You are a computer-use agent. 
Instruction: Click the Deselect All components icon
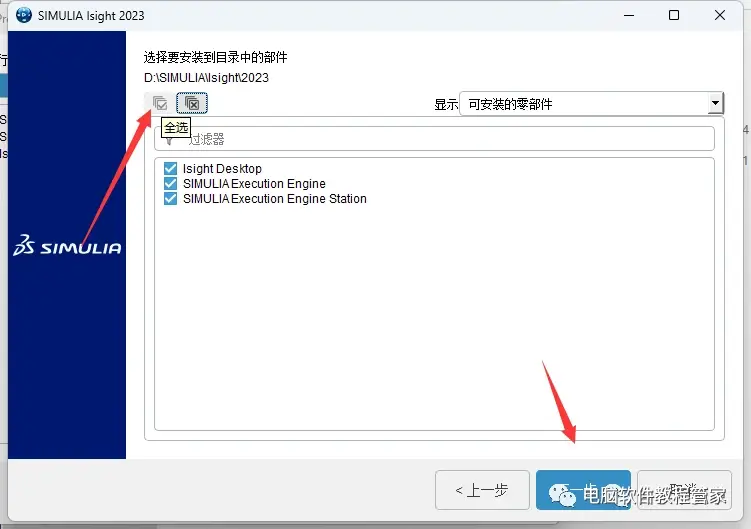coord(192,103)
